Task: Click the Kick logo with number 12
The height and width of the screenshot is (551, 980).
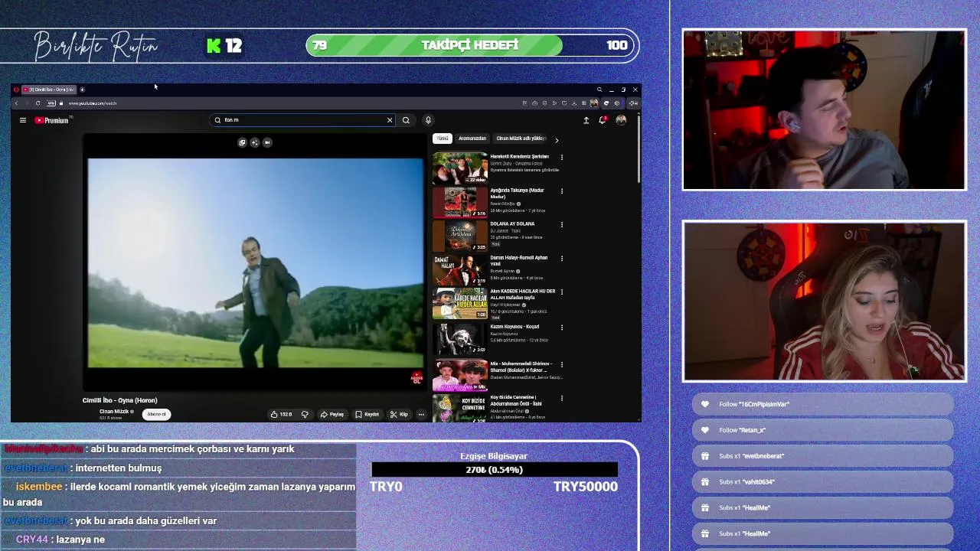Action: [x=225, y=46]
